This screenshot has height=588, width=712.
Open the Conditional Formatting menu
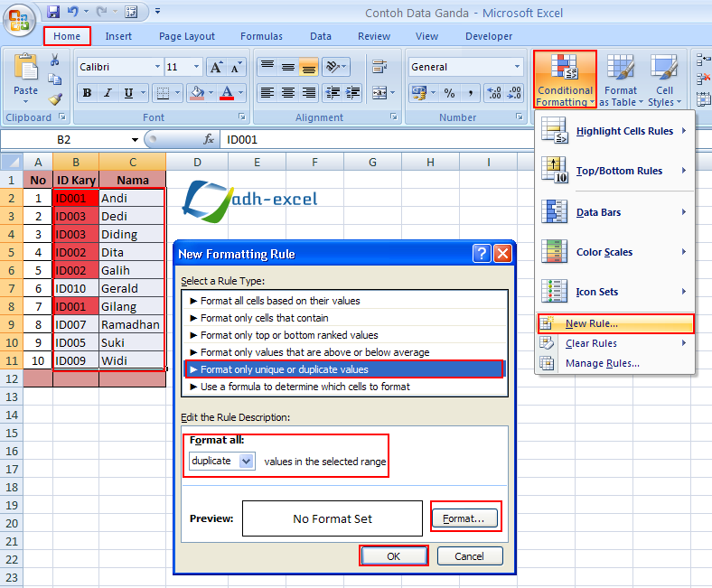pyautogui.click(x=565, y=79)
